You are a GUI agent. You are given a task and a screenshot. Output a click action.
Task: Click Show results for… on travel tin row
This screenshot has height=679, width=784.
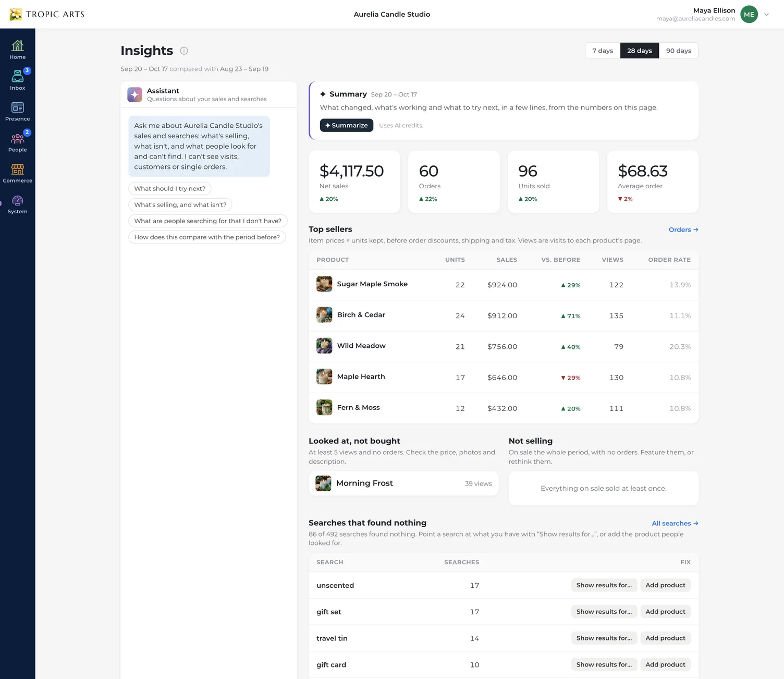[x=604, y=638]
